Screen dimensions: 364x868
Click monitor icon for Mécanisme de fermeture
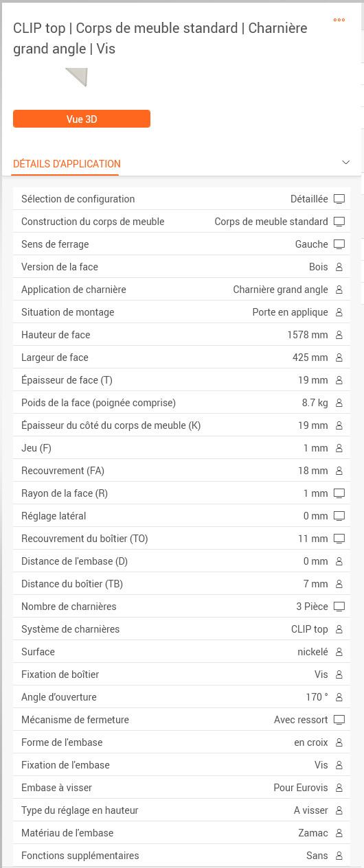(339, 720)
